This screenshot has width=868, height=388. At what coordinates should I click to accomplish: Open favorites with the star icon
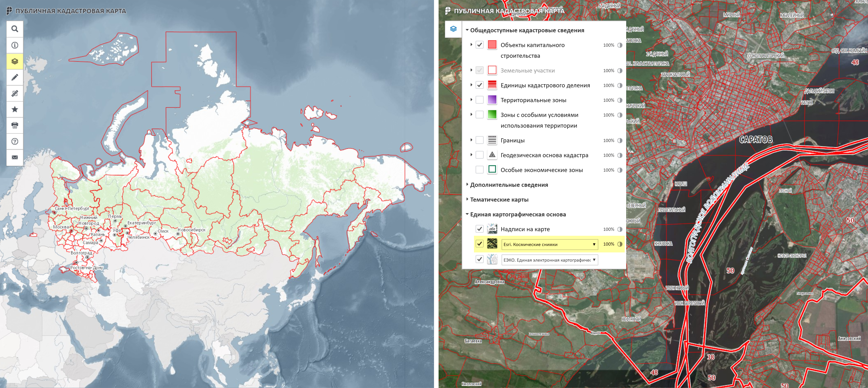15,109
